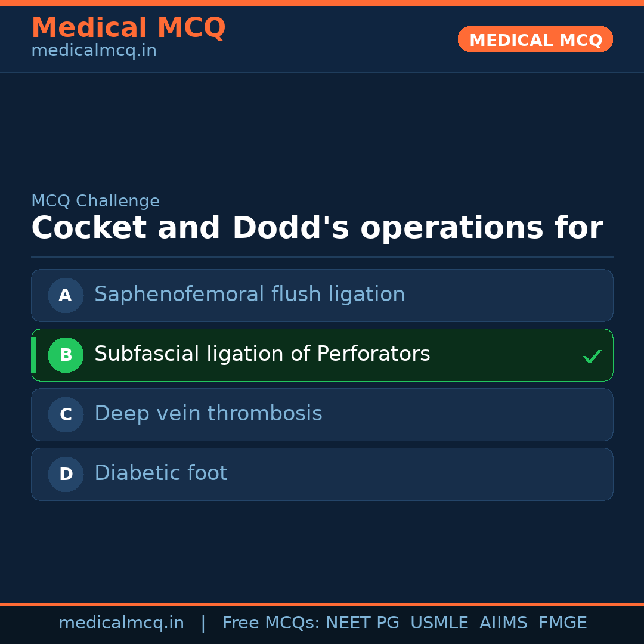Click the FMGE footer text
Viewport: 644px width, 644px height.
(x=562, y=623)
